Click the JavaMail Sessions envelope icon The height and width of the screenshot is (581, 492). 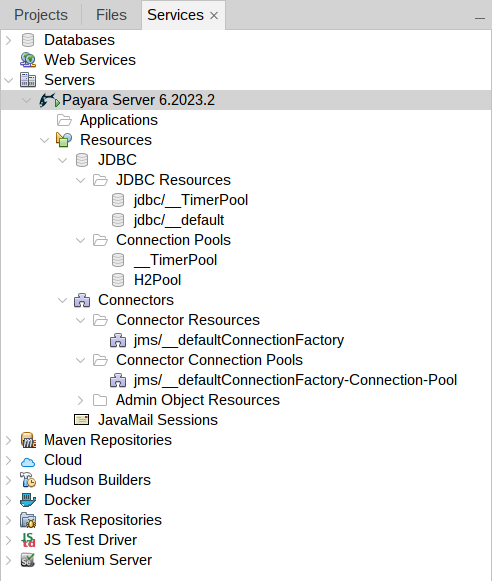coord(82,420)
